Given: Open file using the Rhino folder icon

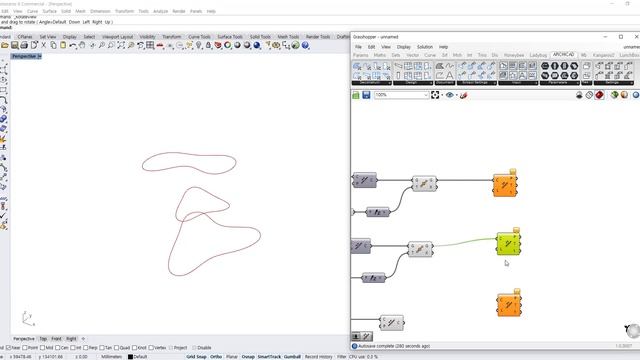Looking at the screenshot, I should click(x=5, y=45).
